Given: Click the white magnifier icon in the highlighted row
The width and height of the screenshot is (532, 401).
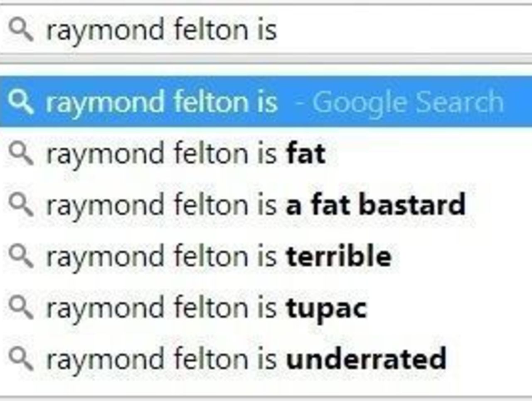Looking at the screenshot, I should [21, 102].
